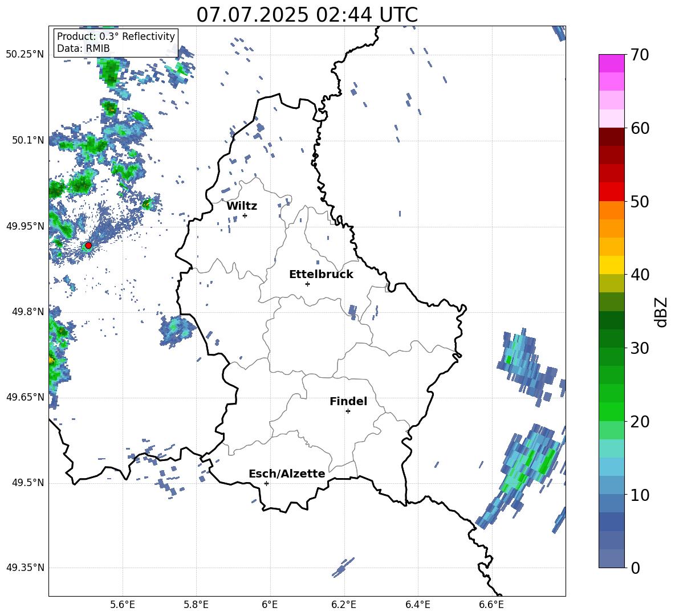Click the dBZ colorbar axis label

[661, 312]
